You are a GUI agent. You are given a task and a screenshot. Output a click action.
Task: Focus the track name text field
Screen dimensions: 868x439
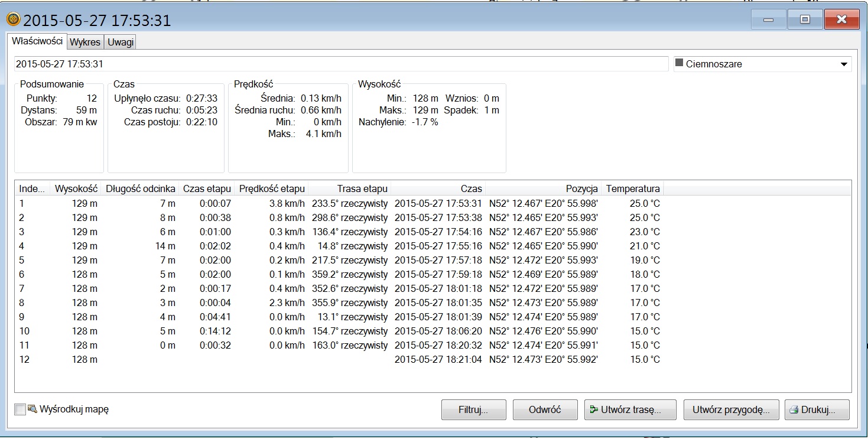coord(341,64)
